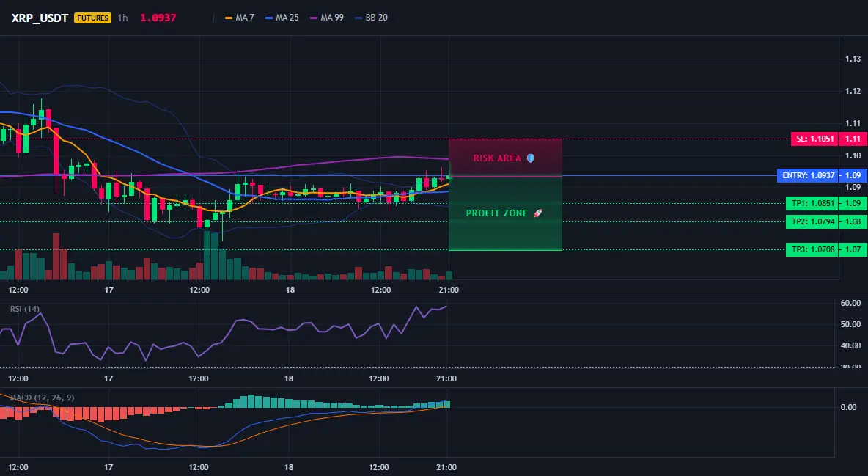Image resolution: width=868 pixels, height=476 pixels.
Task: Toggle the MA 99 legend item
Action: [x=327, y=18]
